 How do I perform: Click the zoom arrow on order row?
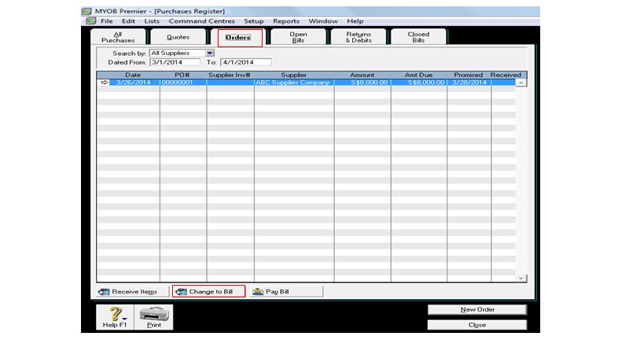coord(105,82)
